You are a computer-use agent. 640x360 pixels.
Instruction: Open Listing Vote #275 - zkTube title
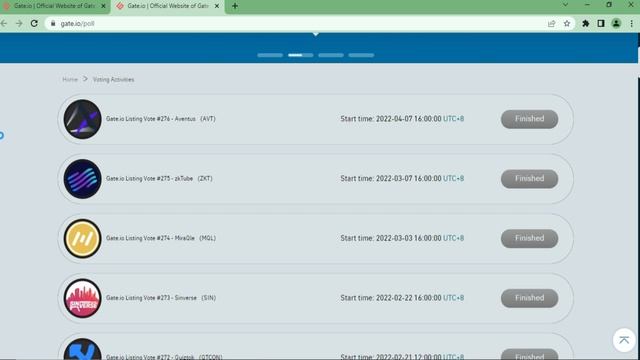pos(159,178)
